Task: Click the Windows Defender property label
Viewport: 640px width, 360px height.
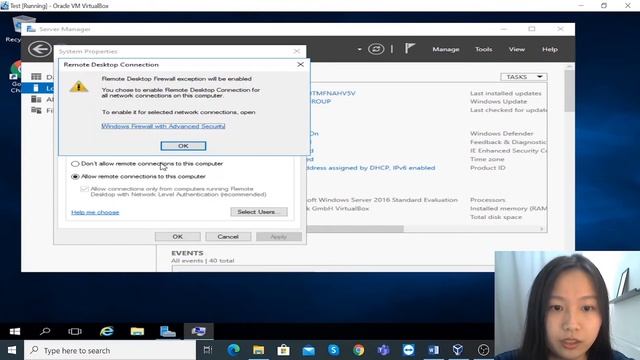Action: [x=502, y=133]
